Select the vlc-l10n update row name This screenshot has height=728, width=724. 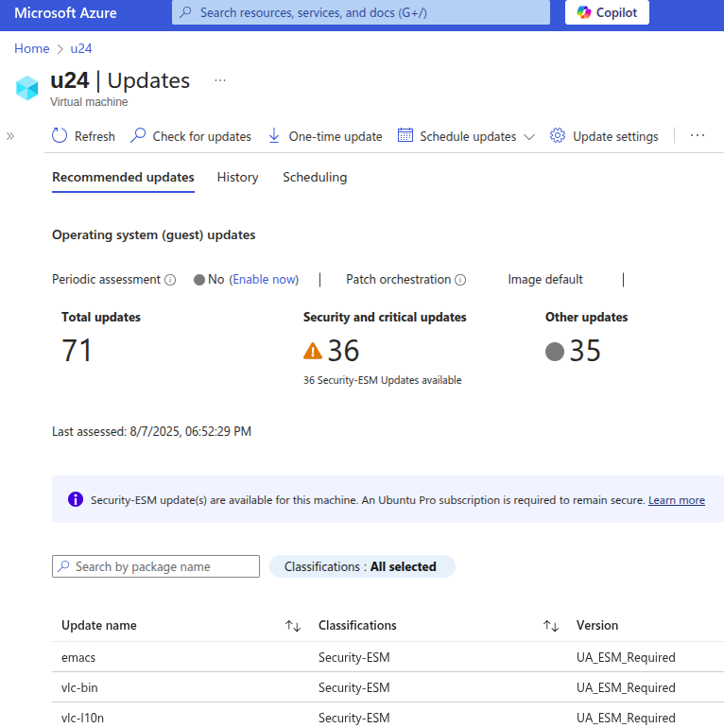click(82, 718)
